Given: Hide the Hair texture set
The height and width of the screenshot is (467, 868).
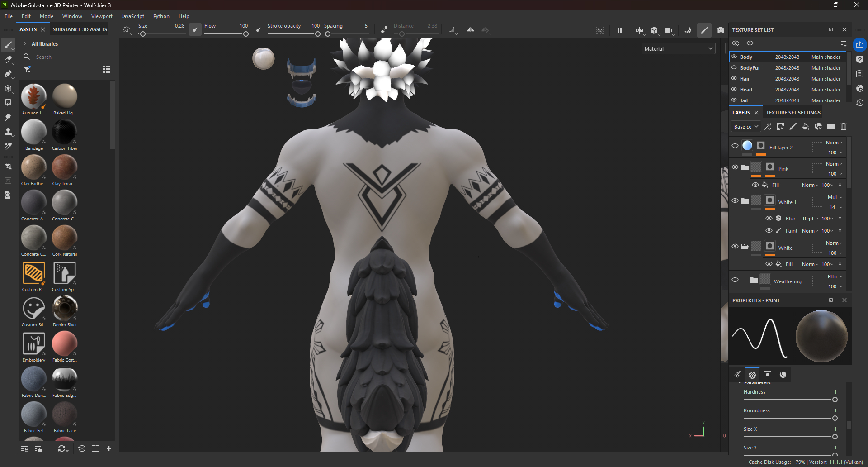Looking at the screenshot, I should click(734, 78).
